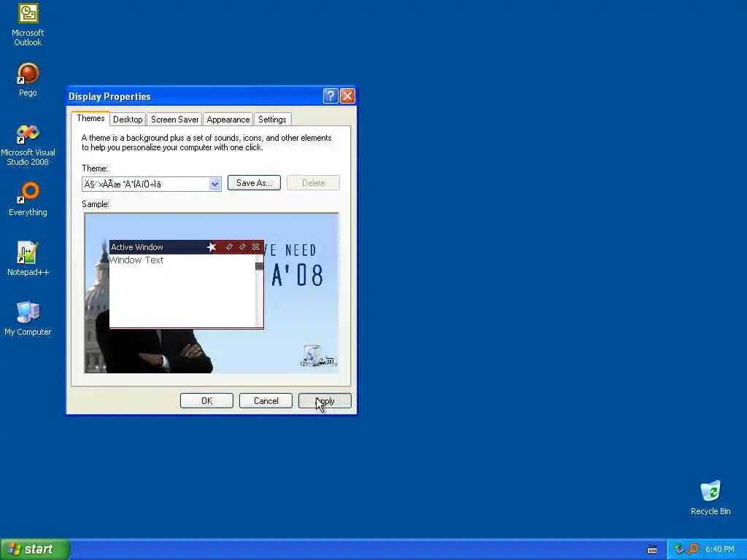Select the Pego desktop shortcut
Viewport: 747px width, 560px height.
28,79
